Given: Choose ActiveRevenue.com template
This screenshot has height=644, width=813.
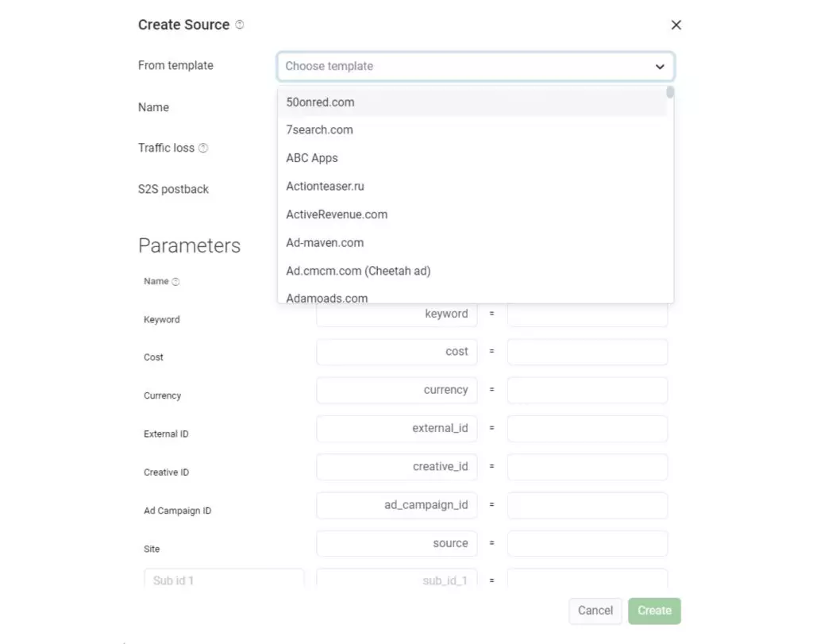Looking at the screenshot, I should pos(337,214).
